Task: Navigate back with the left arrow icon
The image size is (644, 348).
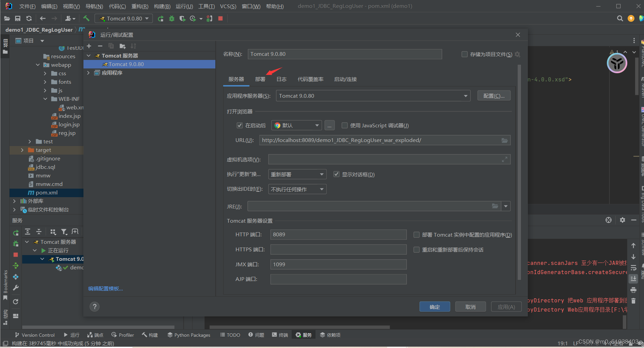Action: 43,18
